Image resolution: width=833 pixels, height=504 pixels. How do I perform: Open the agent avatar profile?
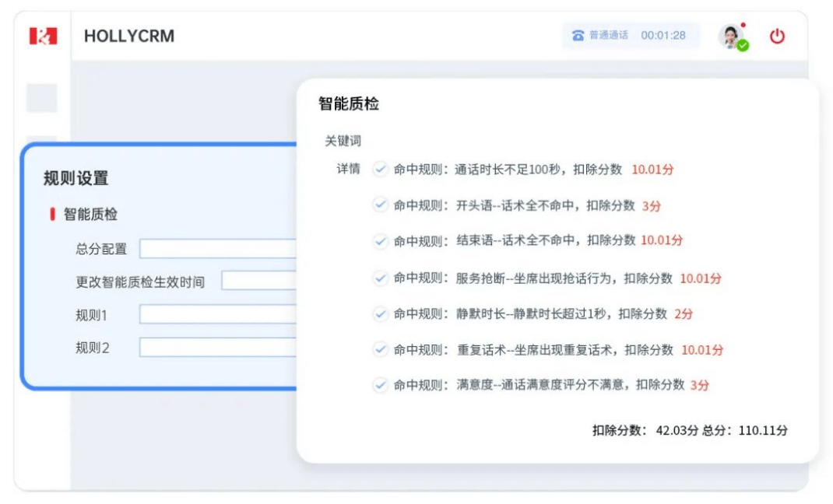[731, 36]
